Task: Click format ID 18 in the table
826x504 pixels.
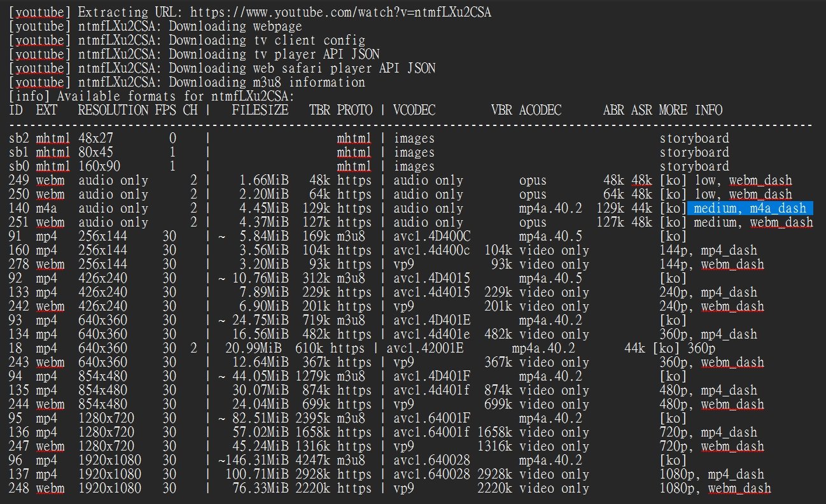Action: 16,348
